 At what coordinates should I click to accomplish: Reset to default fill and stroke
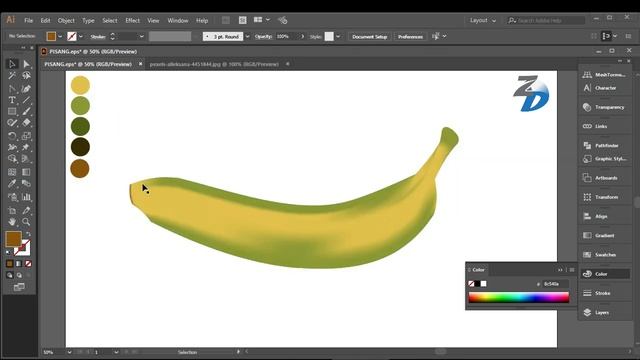(8, 253)
